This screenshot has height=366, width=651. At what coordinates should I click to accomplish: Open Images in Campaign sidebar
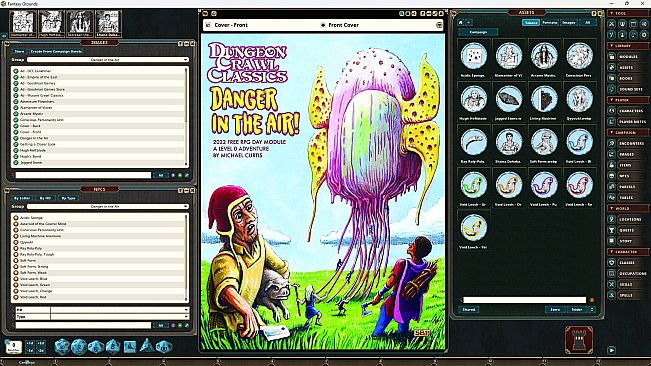pos(628,154)
